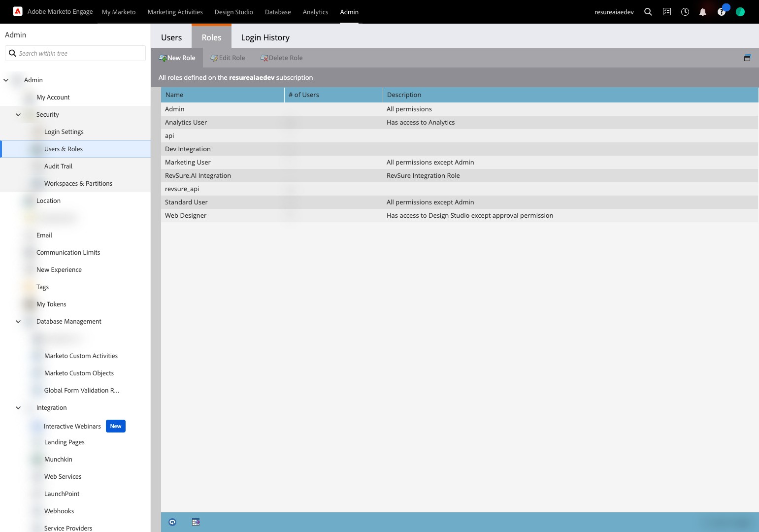
Task: Open recent history clock icon
Action: coord(685,12)
